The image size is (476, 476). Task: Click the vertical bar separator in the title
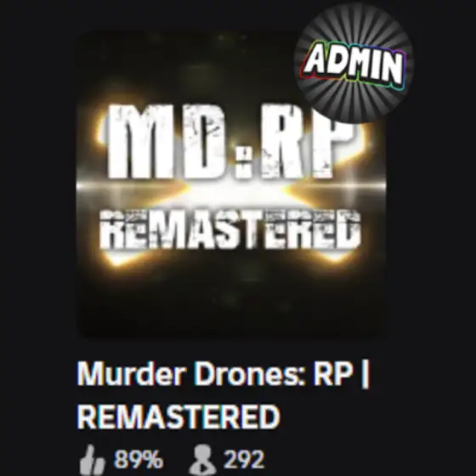[x=365, y=375]
